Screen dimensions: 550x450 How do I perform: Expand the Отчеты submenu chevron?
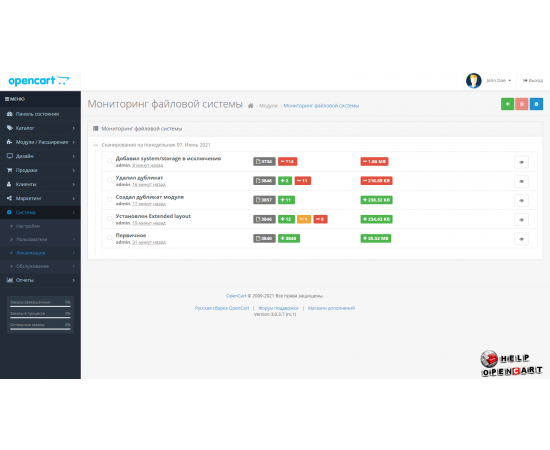coord(74,280)
